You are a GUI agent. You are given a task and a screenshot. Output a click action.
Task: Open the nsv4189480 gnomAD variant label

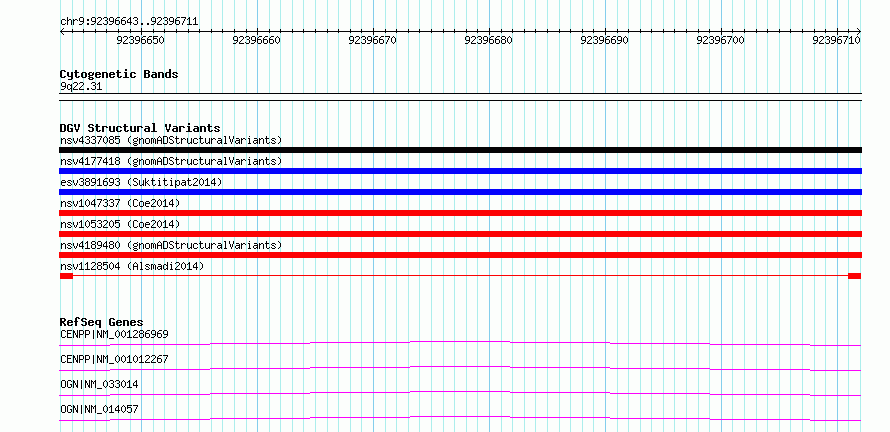(171, 245)
